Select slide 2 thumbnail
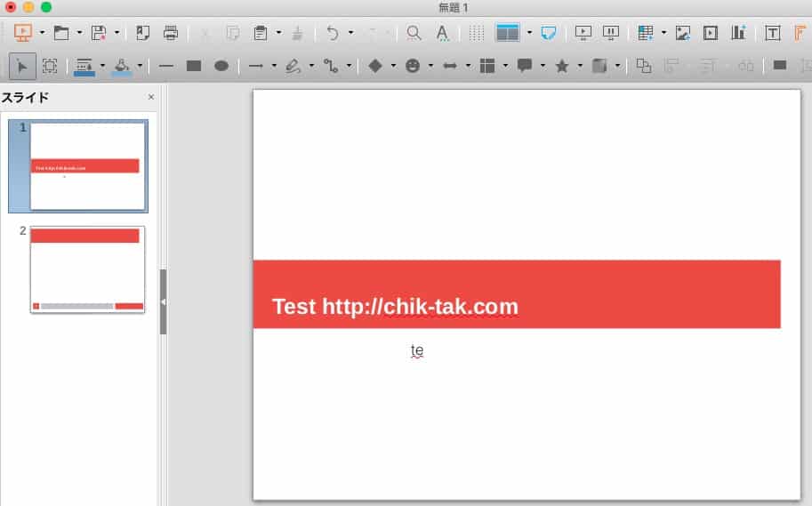 [87, 269]
